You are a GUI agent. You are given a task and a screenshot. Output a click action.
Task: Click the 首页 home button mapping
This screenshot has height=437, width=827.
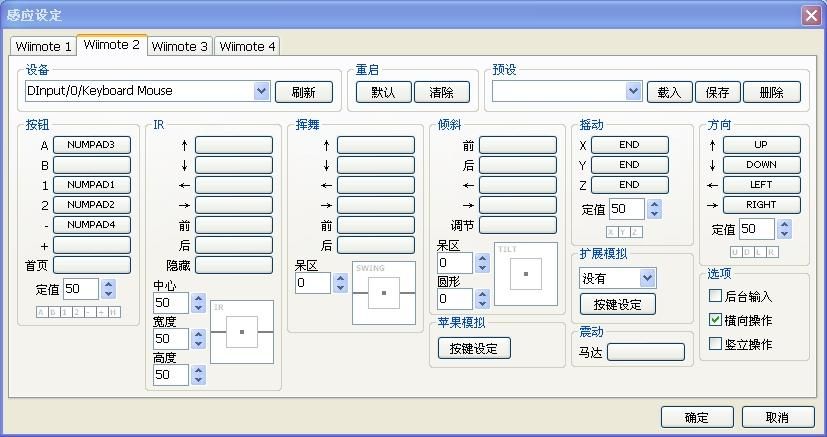pyautogui.click(x=92, y=265)
